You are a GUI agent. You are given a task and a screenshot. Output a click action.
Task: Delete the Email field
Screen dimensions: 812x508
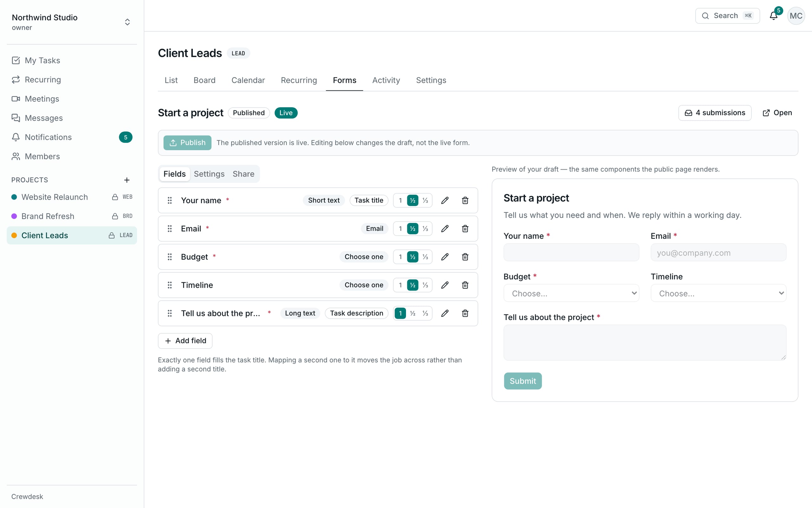point(465,229)
